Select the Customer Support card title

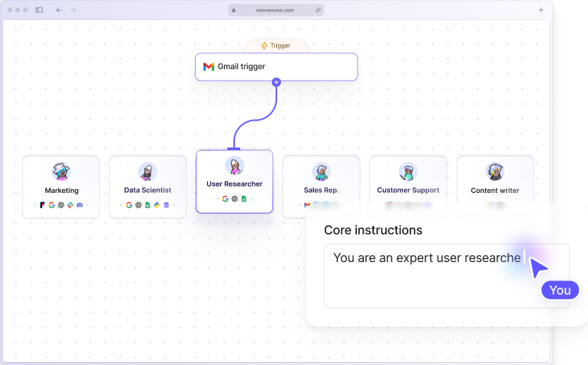coord(408,190)
